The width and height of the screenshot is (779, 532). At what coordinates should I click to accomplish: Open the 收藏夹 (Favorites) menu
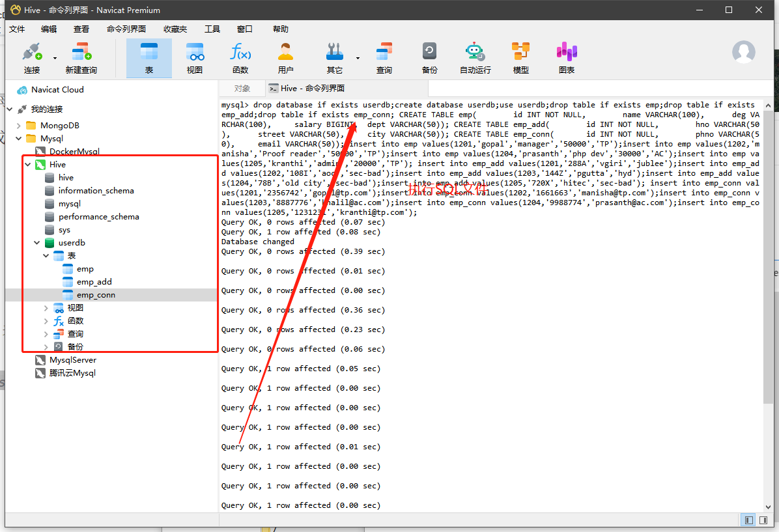[175, 29]
